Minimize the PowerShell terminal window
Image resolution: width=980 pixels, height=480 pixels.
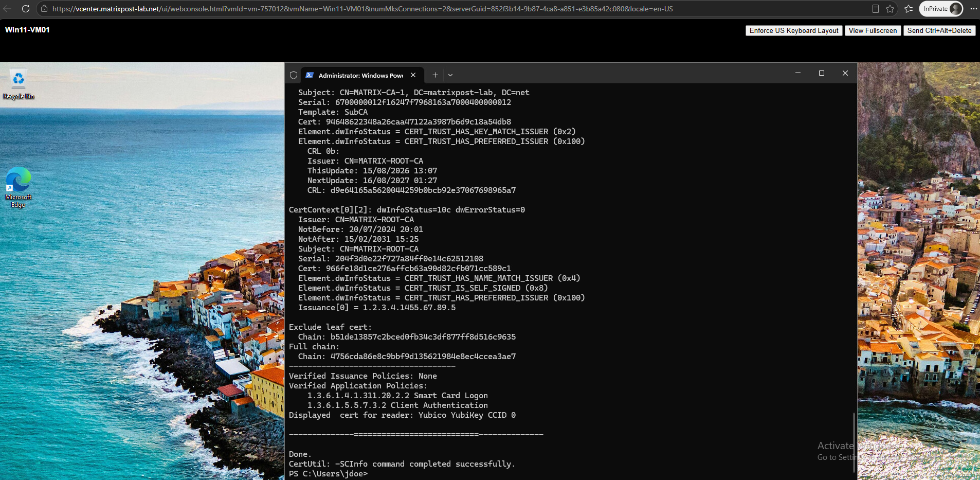tap(798, 73)
